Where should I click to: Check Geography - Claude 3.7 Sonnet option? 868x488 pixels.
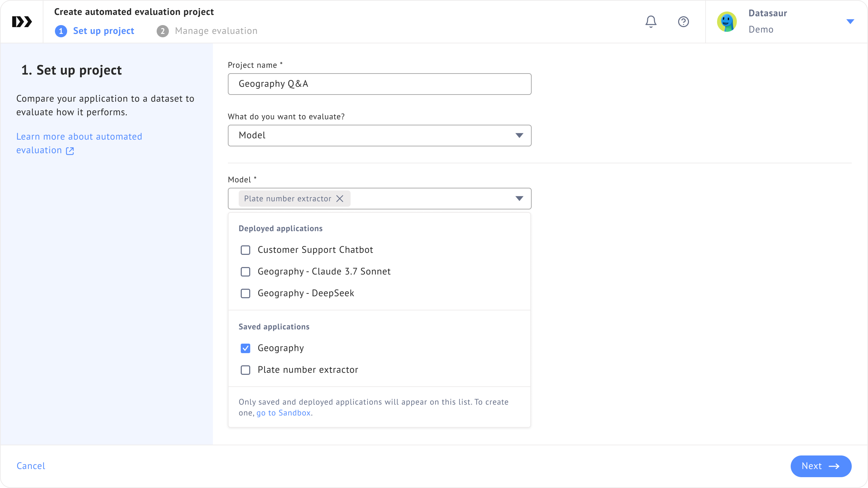click(245, 272)
